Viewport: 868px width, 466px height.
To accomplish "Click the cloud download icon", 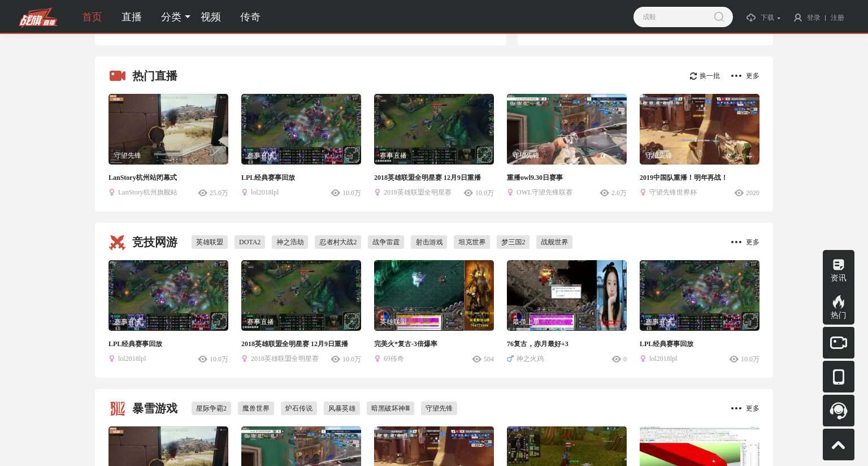I will [751, 18].
